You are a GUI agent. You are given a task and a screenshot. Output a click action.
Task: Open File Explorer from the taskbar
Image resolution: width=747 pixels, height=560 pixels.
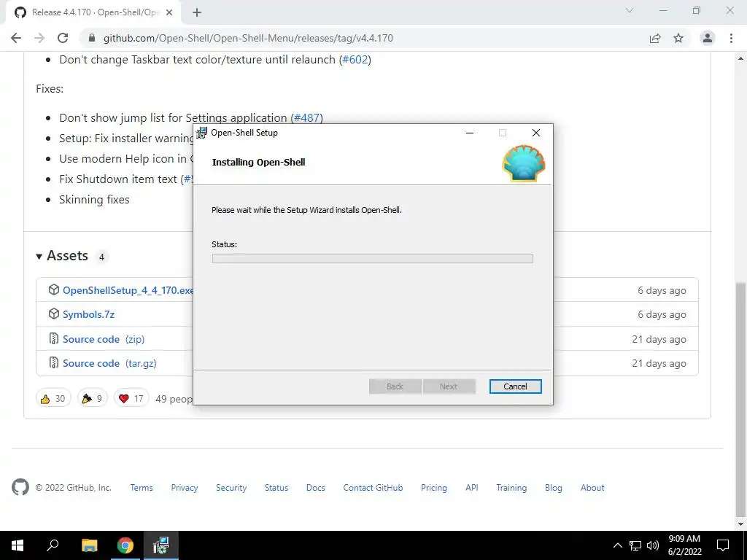click(89, 545)
